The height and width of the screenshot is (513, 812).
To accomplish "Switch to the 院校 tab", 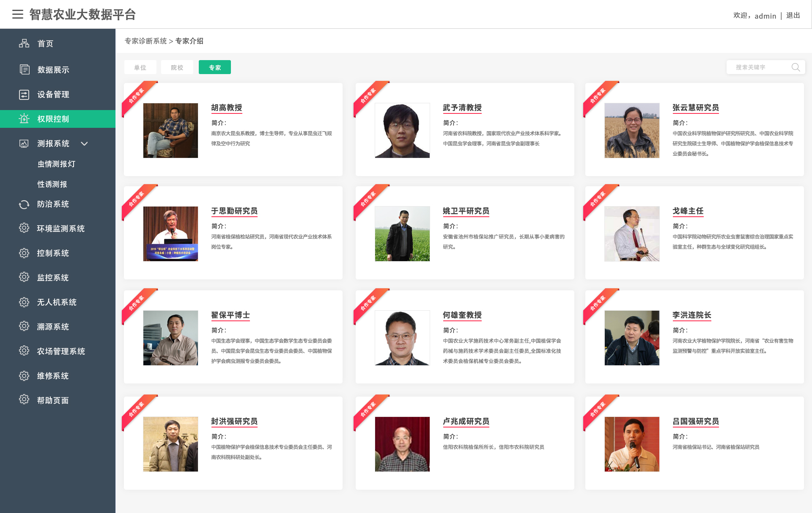I will pyautogui.click(x=177, y=67).
